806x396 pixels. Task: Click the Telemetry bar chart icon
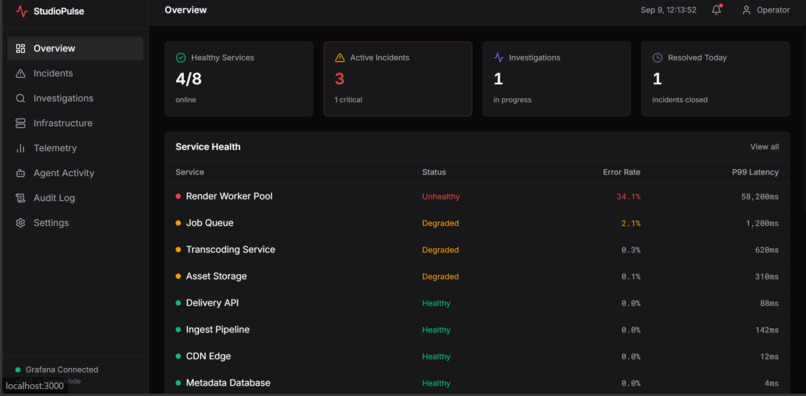[21, 148]
